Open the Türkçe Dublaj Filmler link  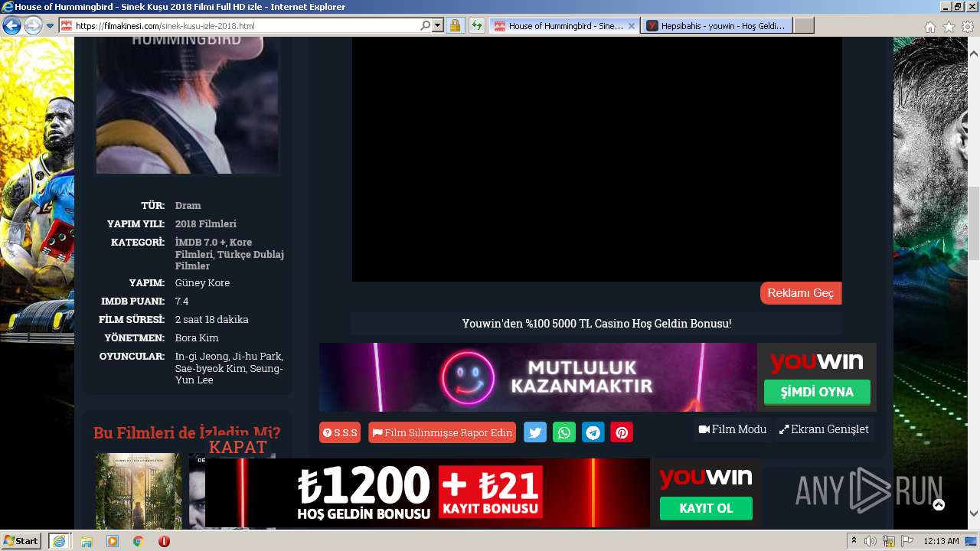(x=230, y=260)
